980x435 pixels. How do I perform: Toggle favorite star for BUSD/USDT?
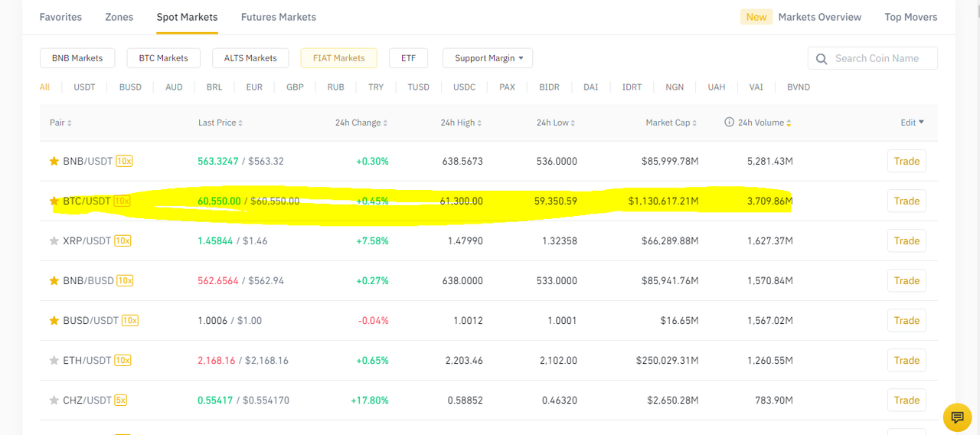tap(54, 321)
